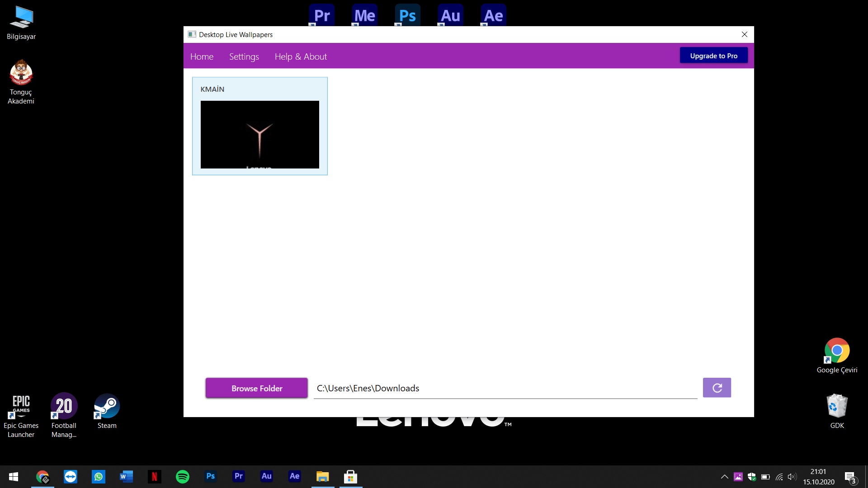Click the refresh folder icon button
Viewport: 868px width, 488px height.
(717, 388)
